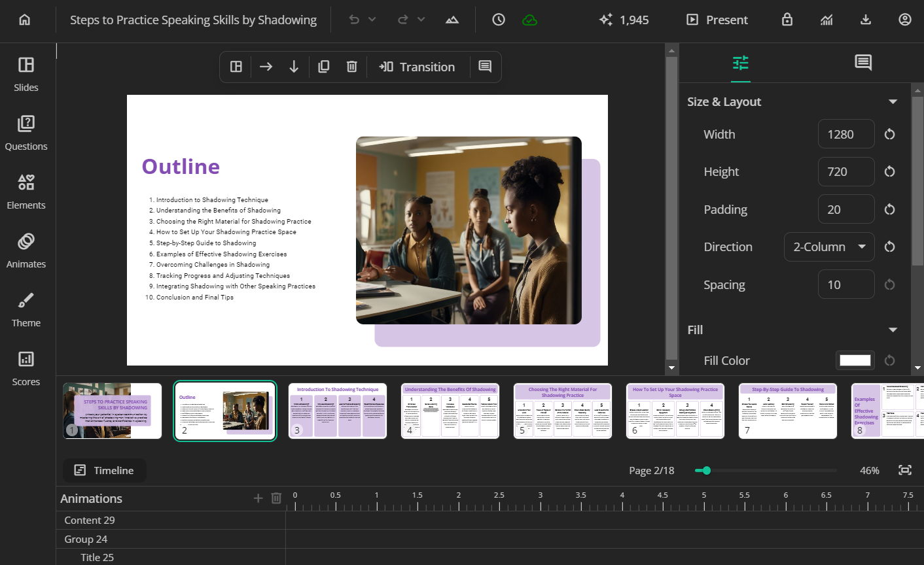Select the Group 24 animation row

coord(171,539)
